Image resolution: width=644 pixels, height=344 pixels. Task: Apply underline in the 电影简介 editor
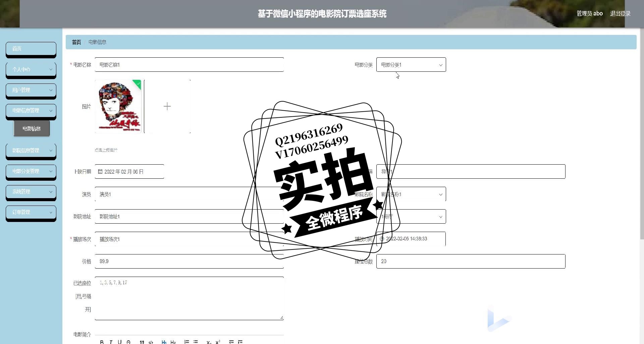pos(119,342)
